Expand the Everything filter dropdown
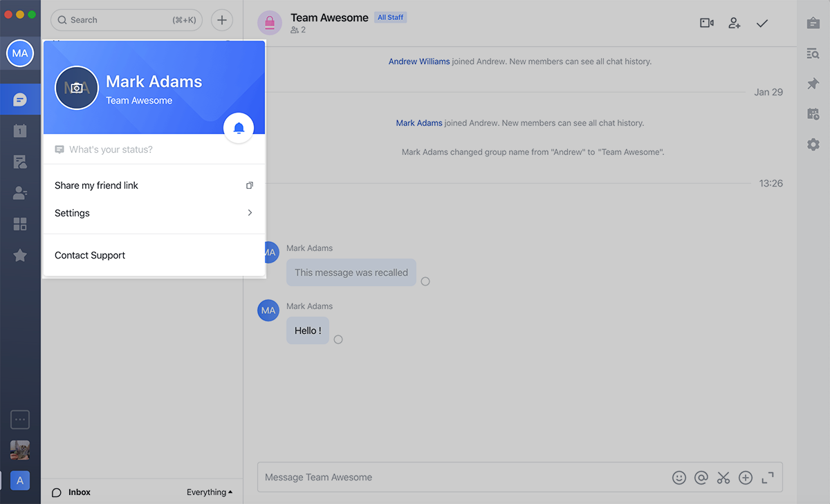This screenshot has width=830, height=504. (x=209, y=492)
